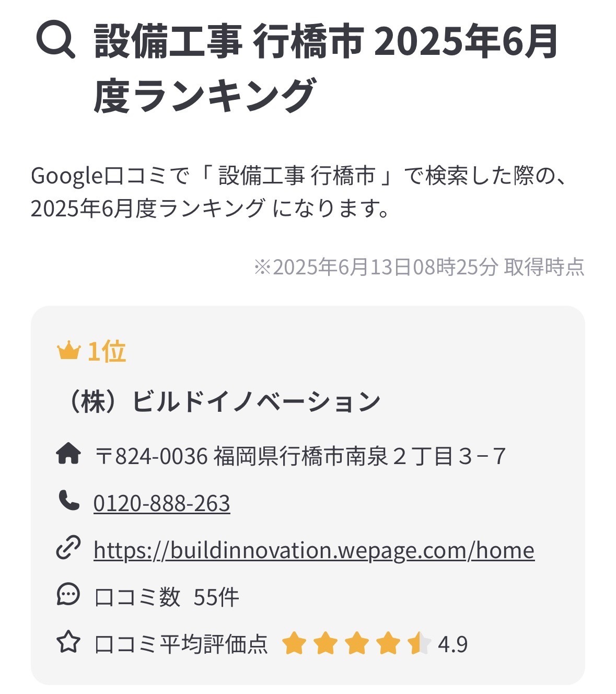The width and height of the screenshot is (616, 694).
Task: Call phone number 0120-888-263
Action: (161, 503)
